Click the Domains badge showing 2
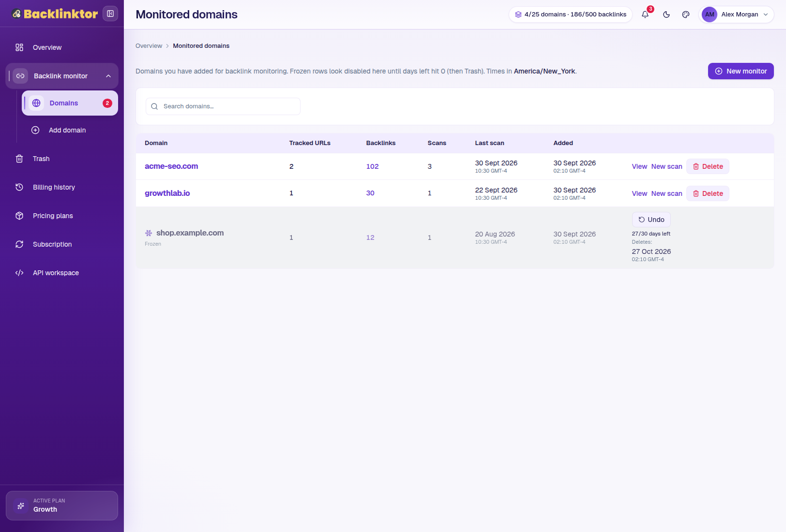This screenshot has height=532, width=786. [x=107, y=103]
